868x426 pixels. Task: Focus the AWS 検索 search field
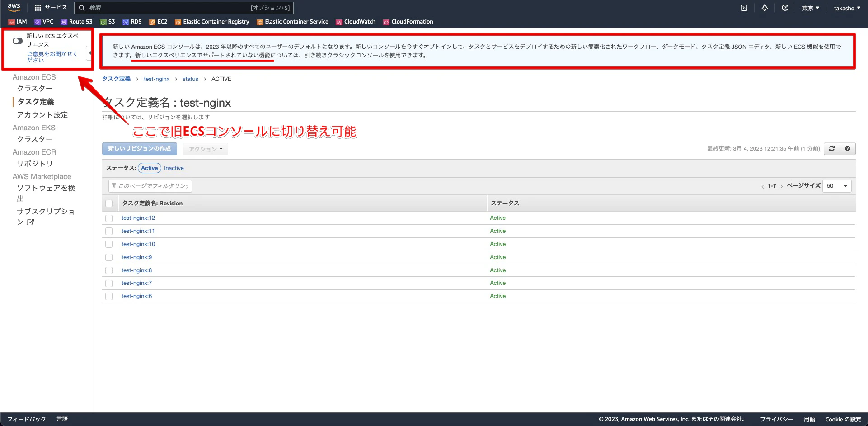click(184, 8)
